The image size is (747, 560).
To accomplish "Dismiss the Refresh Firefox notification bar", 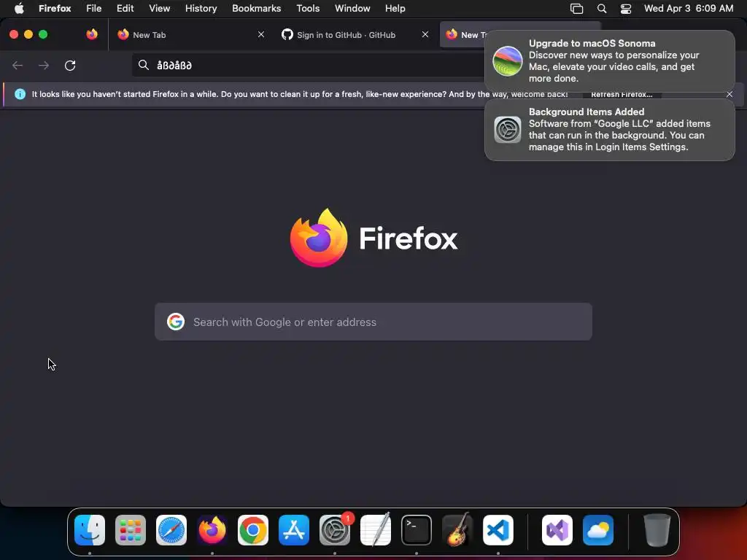I will click(x=729, y=94).
